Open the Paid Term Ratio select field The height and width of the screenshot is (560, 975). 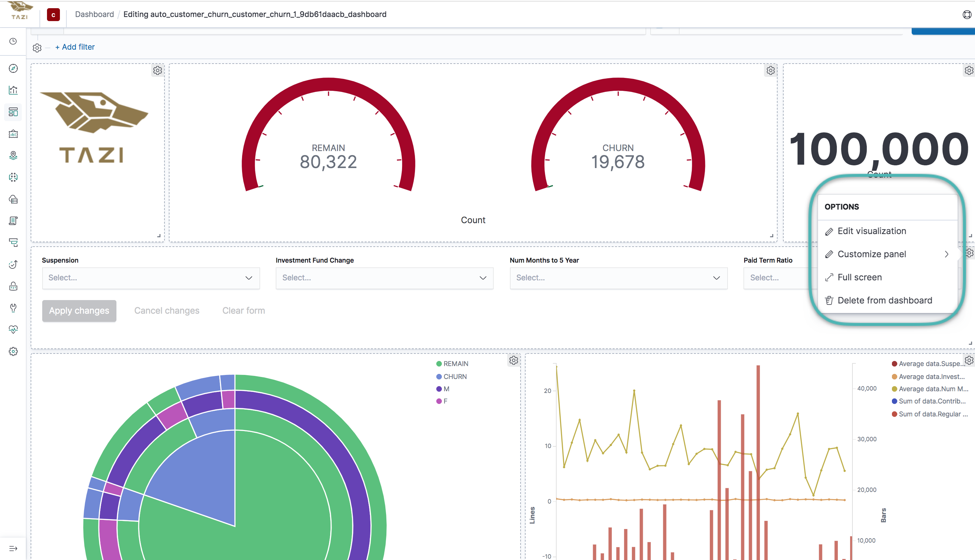[x=780, y=278]
